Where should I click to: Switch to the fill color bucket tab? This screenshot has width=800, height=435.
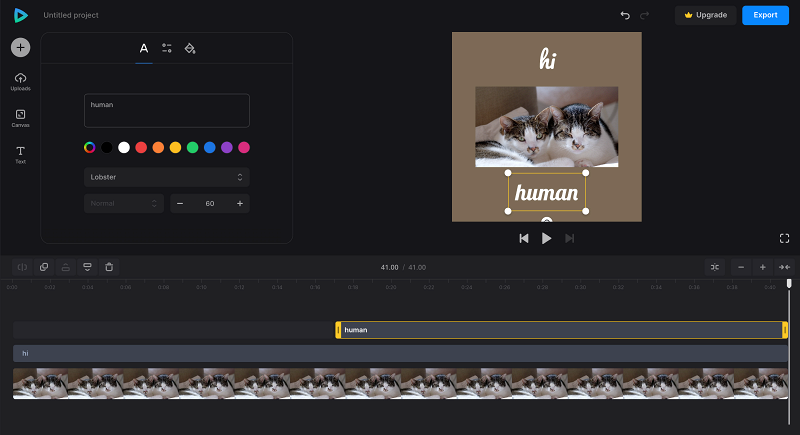click(190, 48)
